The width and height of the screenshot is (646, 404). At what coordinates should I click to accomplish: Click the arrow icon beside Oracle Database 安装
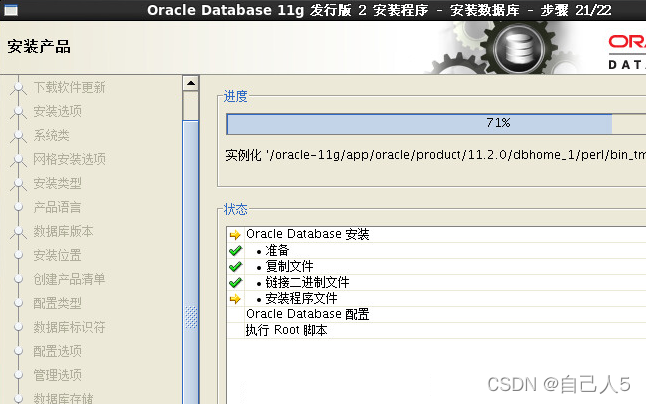pyautogui.click(x=235, y=235)
